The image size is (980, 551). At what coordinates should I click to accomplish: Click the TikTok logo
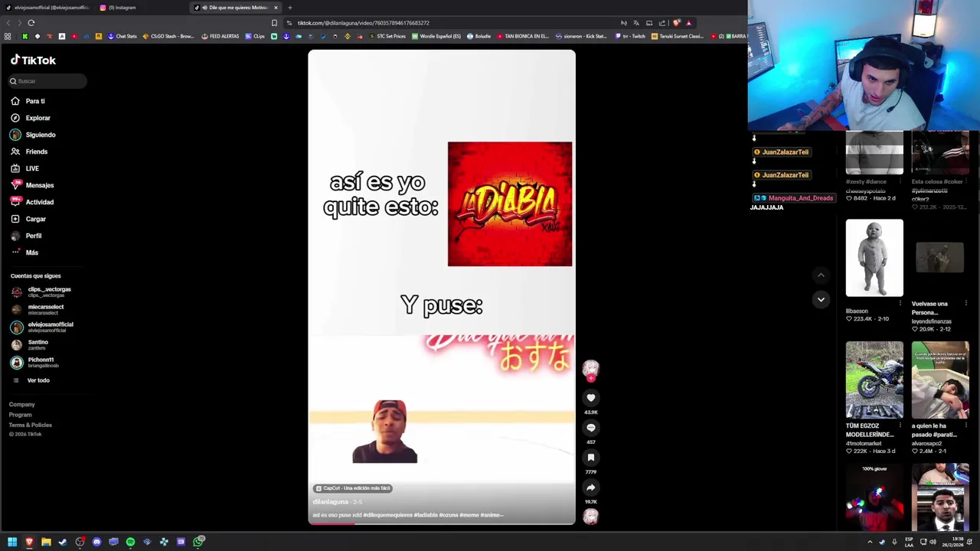point(33,60)
